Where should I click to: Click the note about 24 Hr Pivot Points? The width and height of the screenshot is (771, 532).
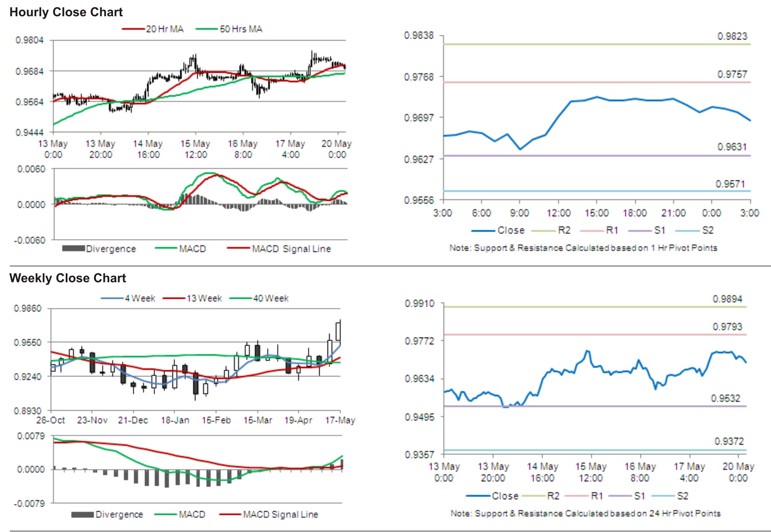pyautogui.click(x=585, y=514)
